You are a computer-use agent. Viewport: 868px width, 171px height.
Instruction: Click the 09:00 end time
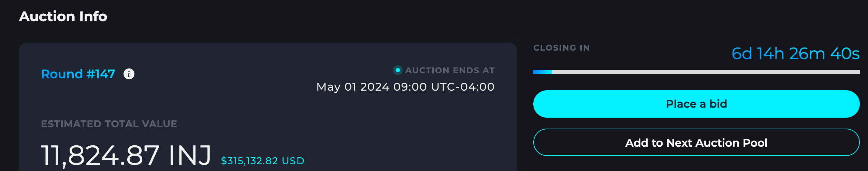(410, 87)
